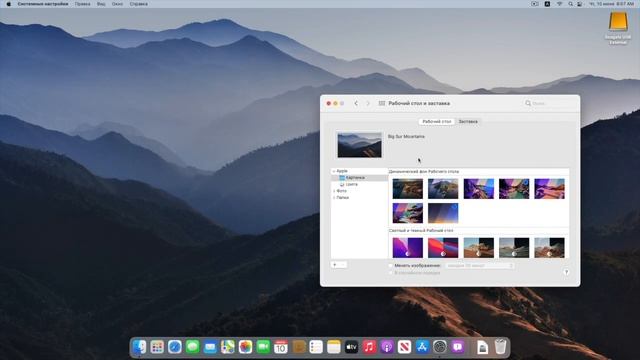
Task: Pick the first dynamic desktop wallpaper thumbnail
Action: [x=408, y=189]
